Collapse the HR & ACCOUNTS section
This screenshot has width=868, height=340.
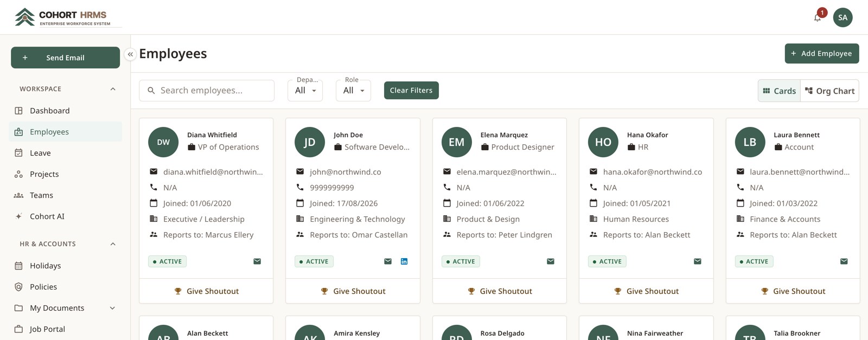[113, 244]
